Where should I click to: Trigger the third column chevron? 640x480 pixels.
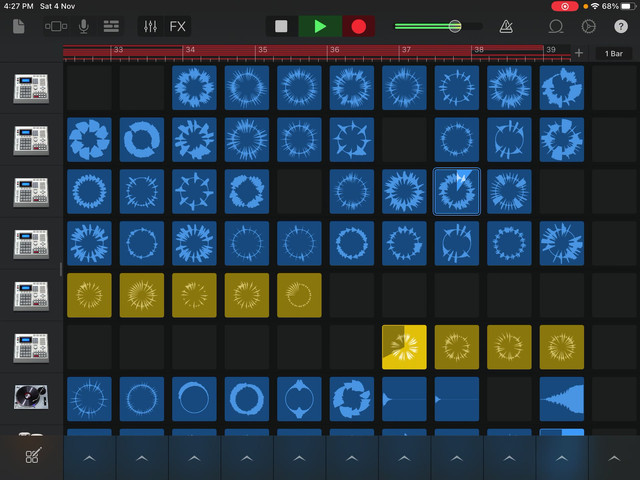pyautogui.click(x=194, y=458)
